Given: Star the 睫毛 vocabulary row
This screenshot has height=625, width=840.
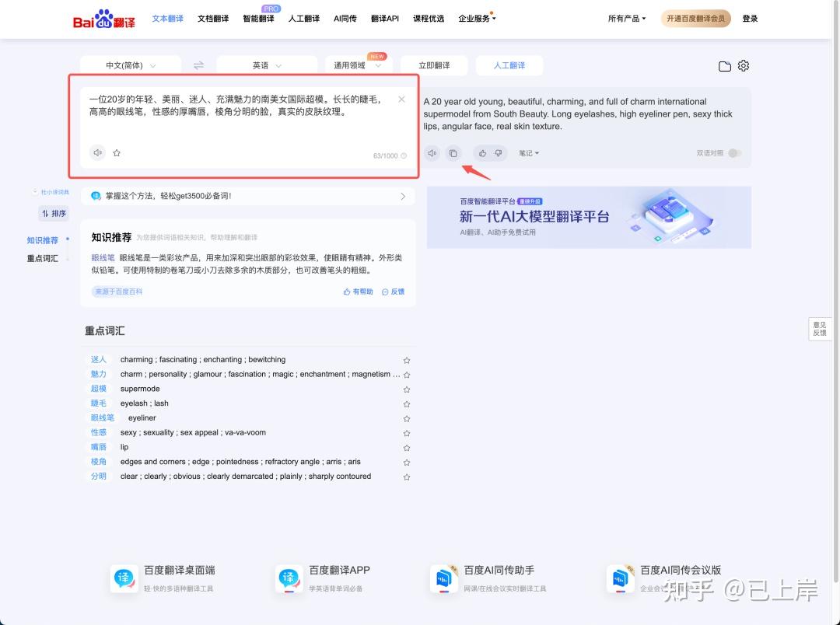Looking at the screenshot, I should (x=407, y=403).
